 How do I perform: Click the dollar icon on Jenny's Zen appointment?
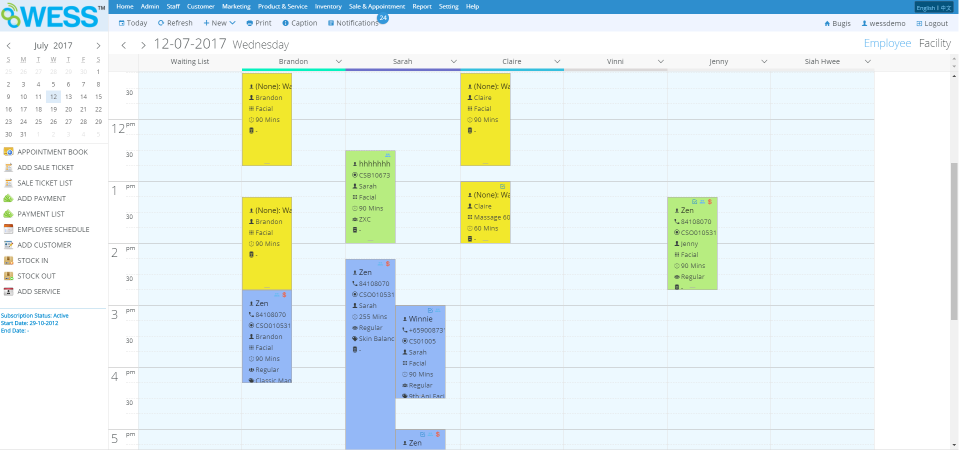(710, 201)
